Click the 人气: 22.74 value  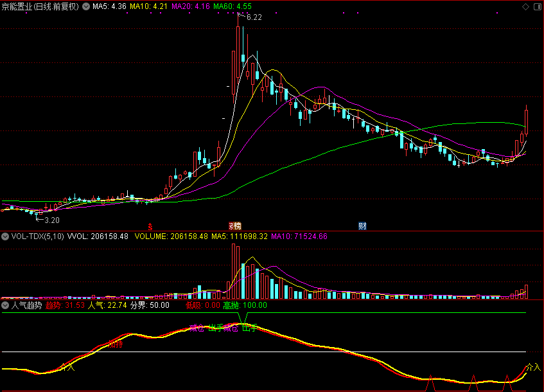107,305
